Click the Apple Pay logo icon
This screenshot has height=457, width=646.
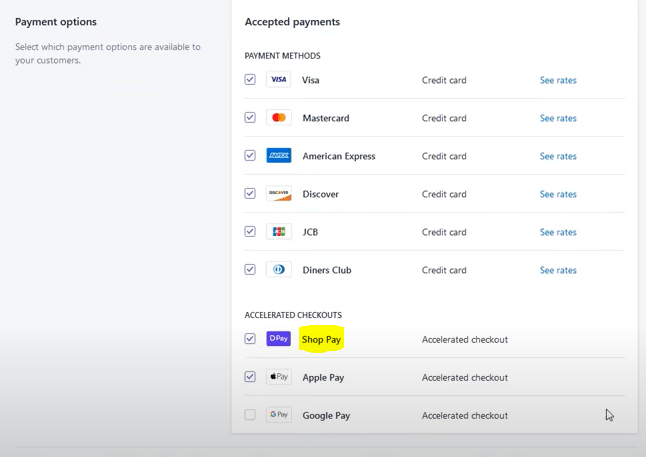[279, 377]
